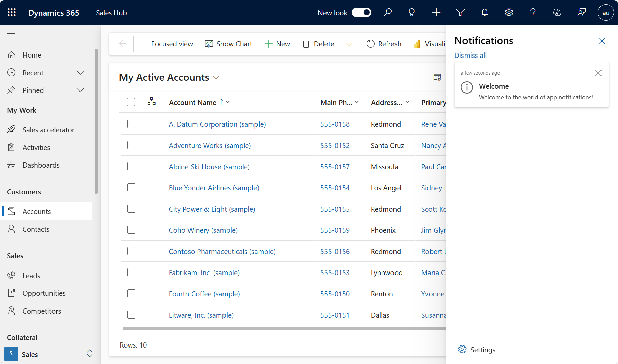Call phone number 555-0152
618x364 pixels.
pos(335,145)
